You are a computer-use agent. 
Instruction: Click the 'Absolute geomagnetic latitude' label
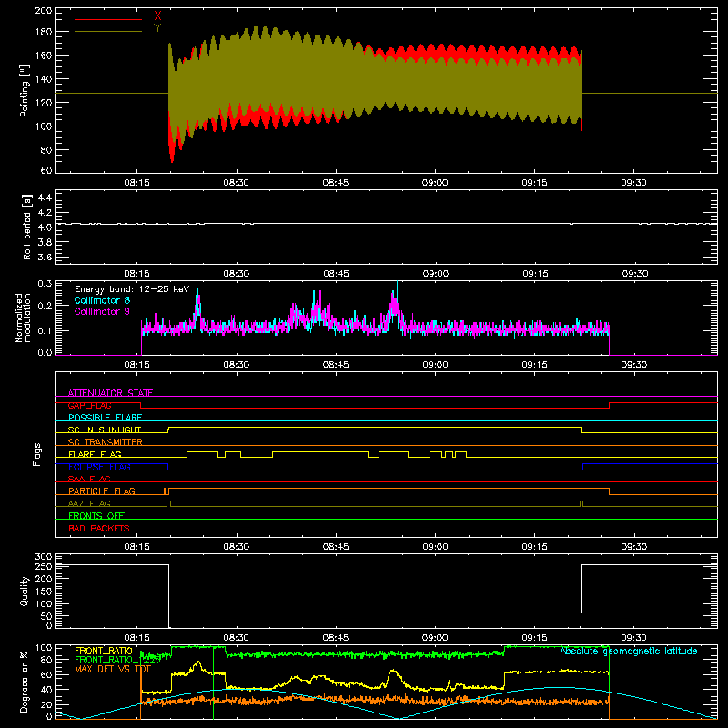(629, 651)
